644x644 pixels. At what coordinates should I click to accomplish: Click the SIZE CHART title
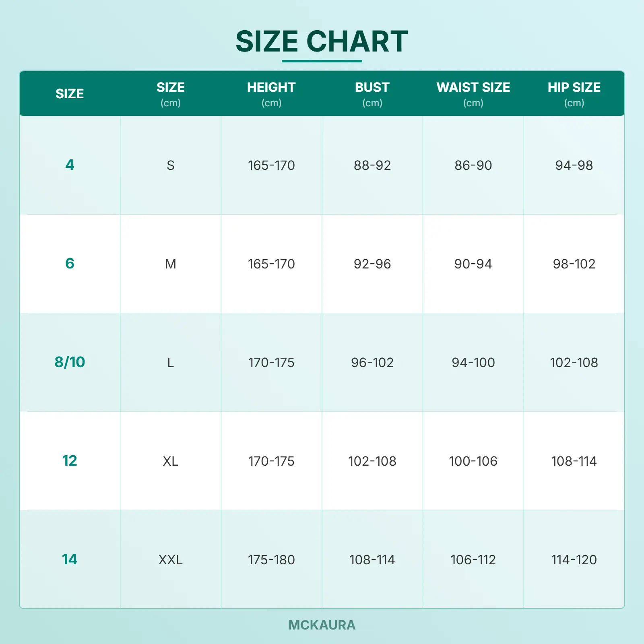pyautogui.click(x=322, y=41)
